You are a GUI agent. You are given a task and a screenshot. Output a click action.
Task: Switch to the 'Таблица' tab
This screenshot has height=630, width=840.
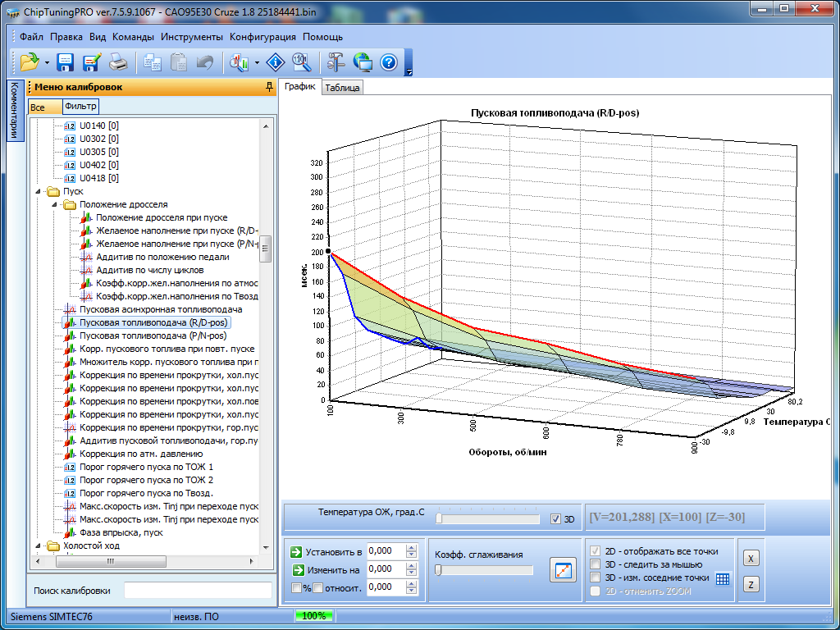click(x=341, y=88)
